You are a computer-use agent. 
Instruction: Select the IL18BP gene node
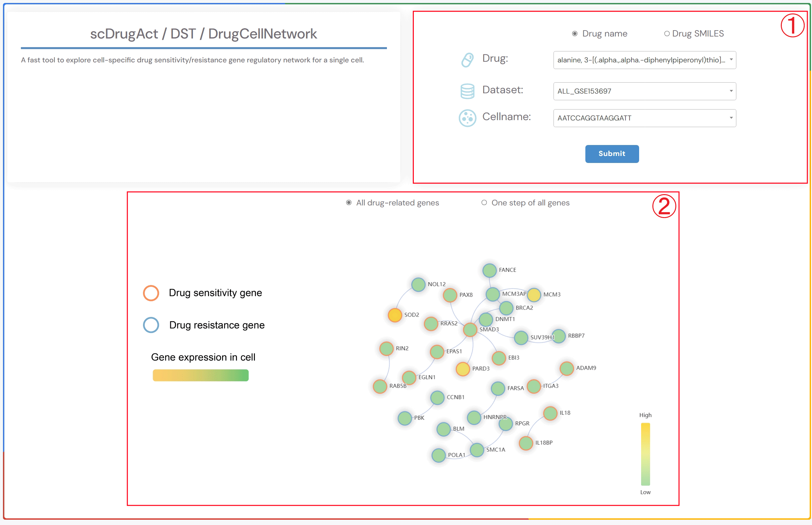click(x=526, y=443)
